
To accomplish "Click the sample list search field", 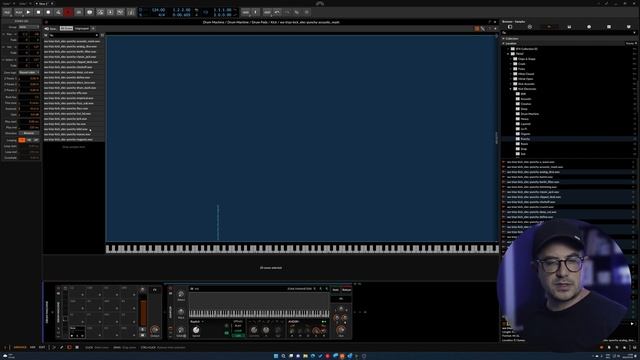I will (x=73, y=36).
